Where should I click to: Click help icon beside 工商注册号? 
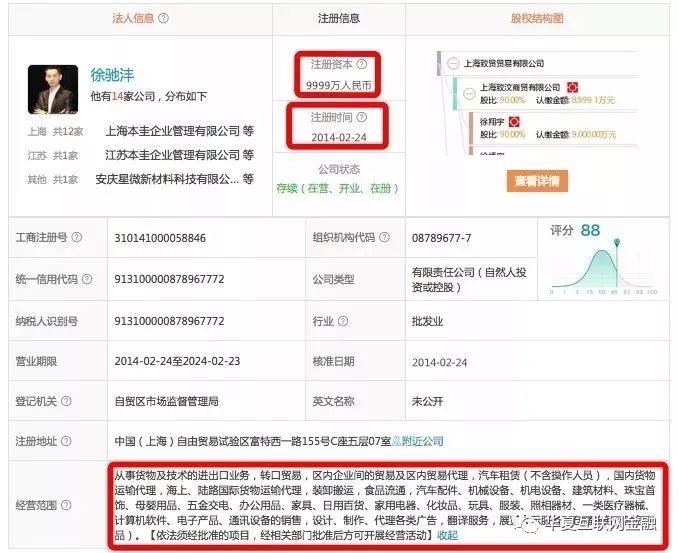77,237
